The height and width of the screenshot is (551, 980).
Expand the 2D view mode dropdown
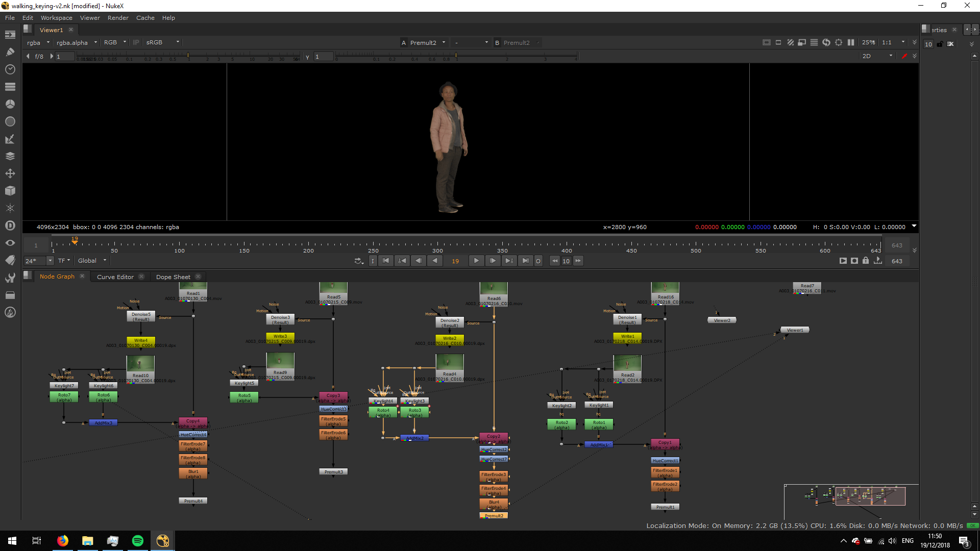[877, 56]
